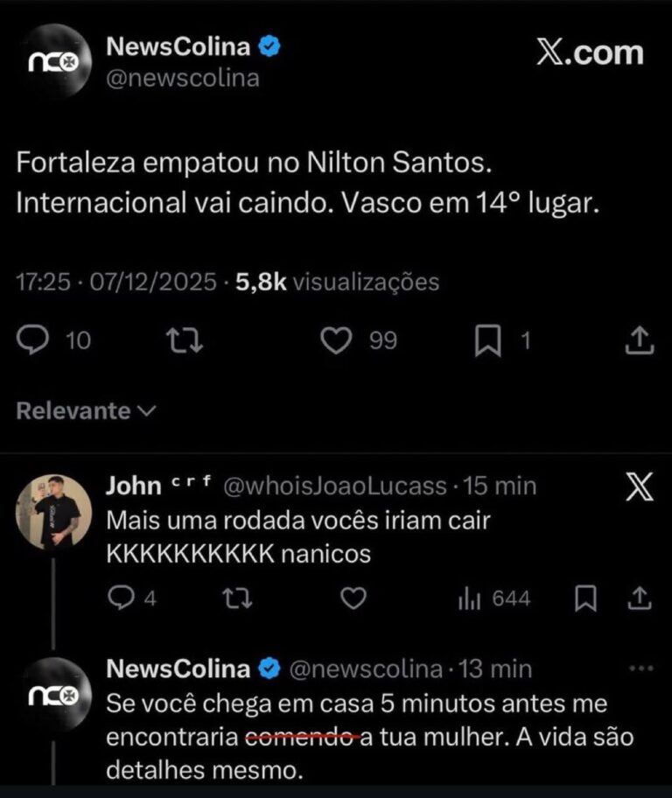The height and width of the screenshot is (798, 672).
Task: Like John's comment
Action: coord(353,598)
